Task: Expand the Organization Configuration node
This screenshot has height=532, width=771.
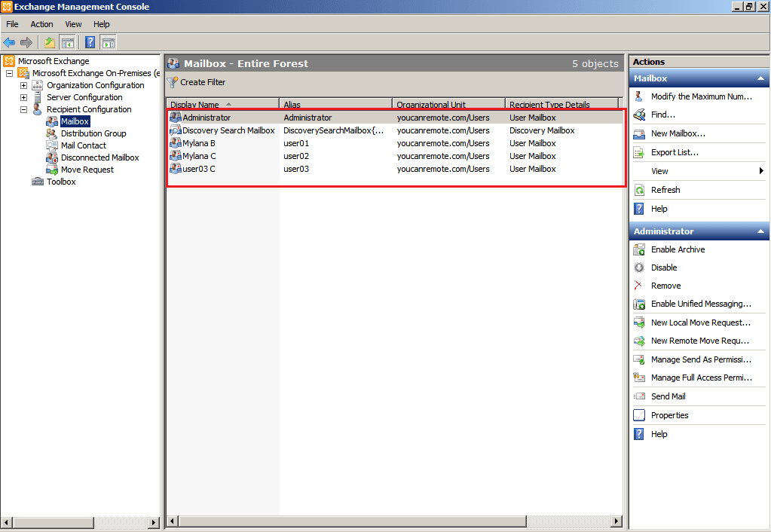Action: pos(23,85)
